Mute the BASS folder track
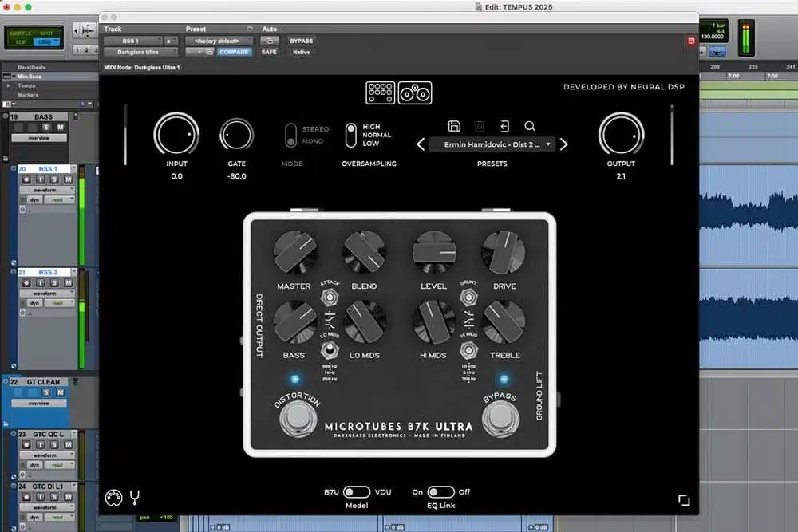This screenshot has width=798, height=532. tap(60, 127)
